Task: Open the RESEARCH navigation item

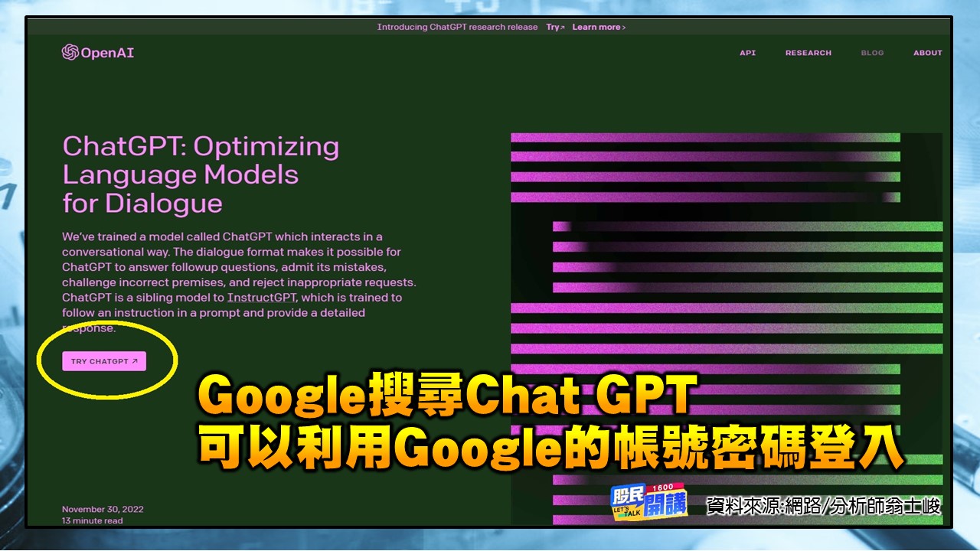Action: pos(808,53)
